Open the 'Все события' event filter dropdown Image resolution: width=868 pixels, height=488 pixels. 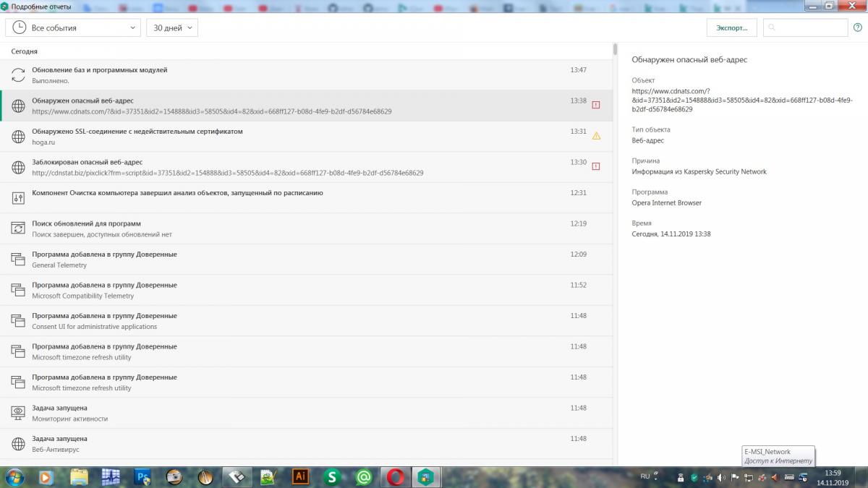[x=73, y=27]
